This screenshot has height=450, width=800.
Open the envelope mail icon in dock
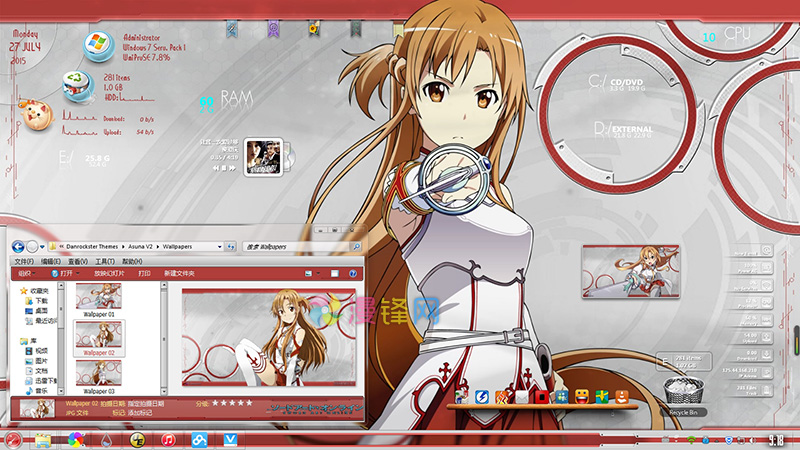pos(521,397)
